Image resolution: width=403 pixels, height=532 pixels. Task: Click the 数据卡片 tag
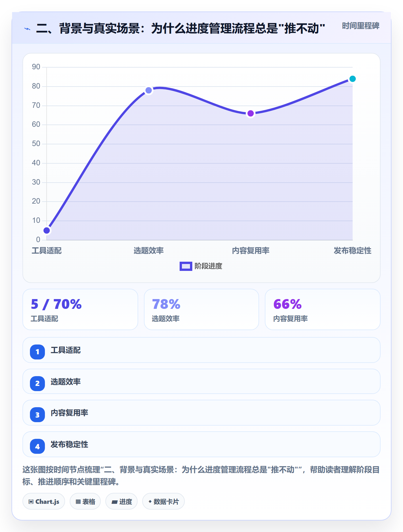(164, 502)
